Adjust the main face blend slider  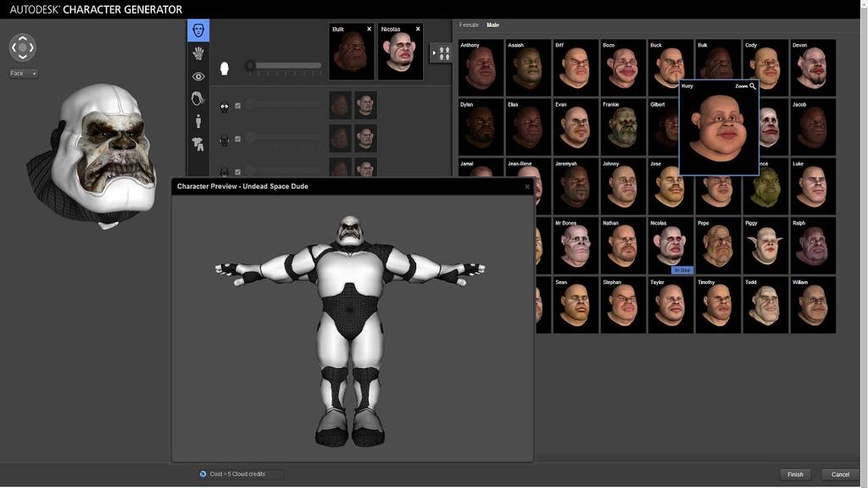coord(284,65)
